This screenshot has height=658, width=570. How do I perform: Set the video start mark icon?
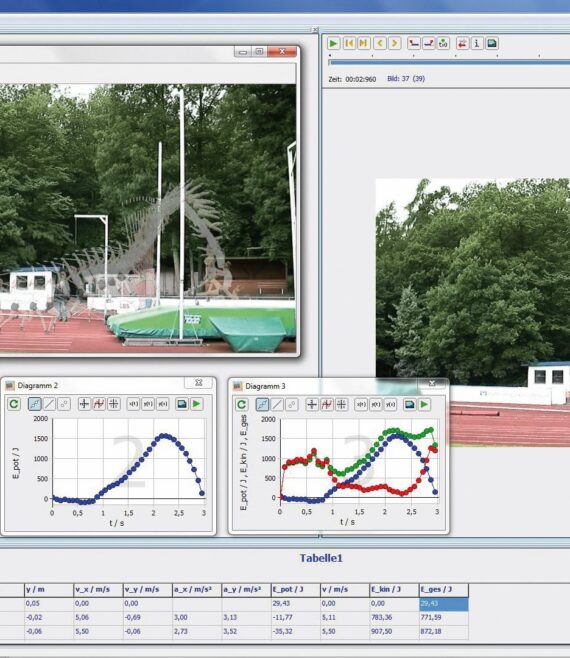pyautogui.click(x=414, y=43)
